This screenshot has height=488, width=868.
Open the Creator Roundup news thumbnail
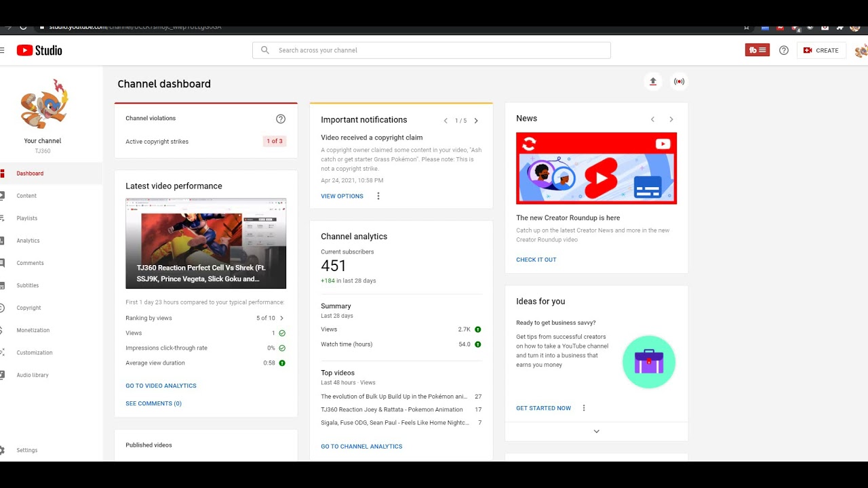tap(596, 168)
